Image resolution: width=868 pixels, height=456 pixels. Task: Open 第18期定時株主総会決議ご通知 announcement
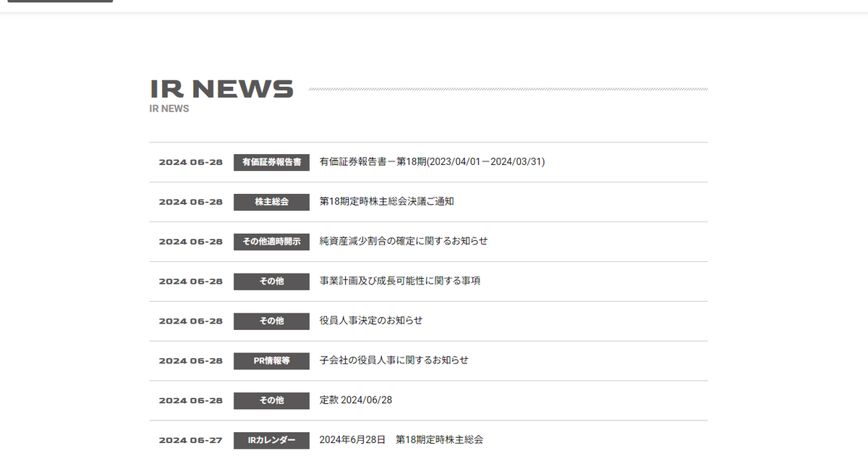[386, 201]
